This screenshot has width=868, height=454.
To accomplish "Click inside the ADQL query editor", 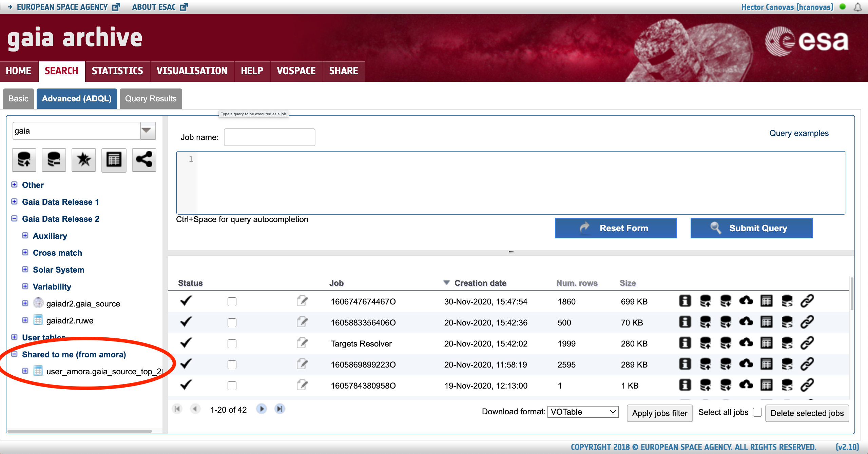I will tap(521, 183).
